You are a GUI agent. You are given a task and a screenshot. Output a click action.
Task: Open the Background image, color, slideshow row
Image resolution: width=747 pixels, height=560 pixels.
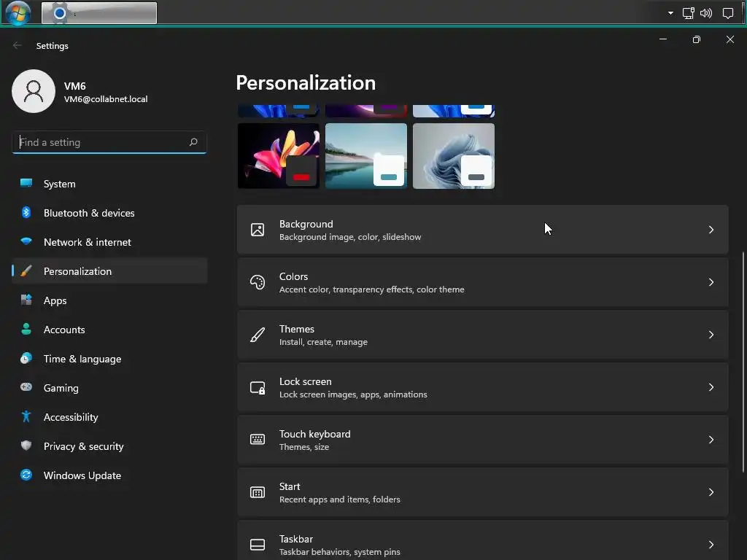pyautogui.click(x=483, y=230)
